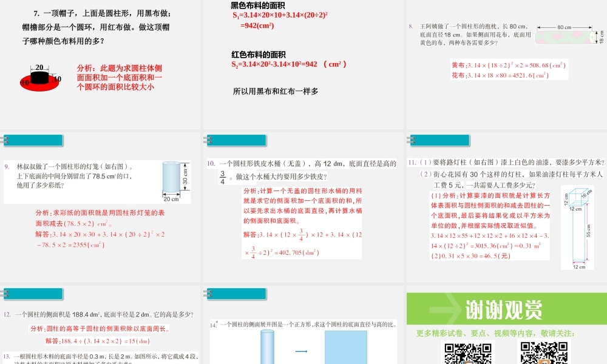This screenshot has height=364, width=607.
Task: Select the teal header bar above problem 9
Action: tap(33, 140)
